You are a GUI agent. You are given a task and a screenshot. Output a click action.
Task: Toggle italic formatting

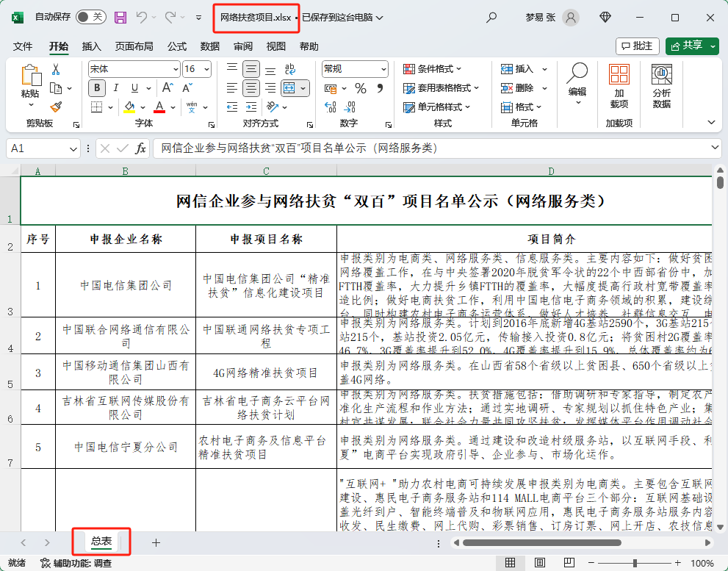tap(115, 88)
